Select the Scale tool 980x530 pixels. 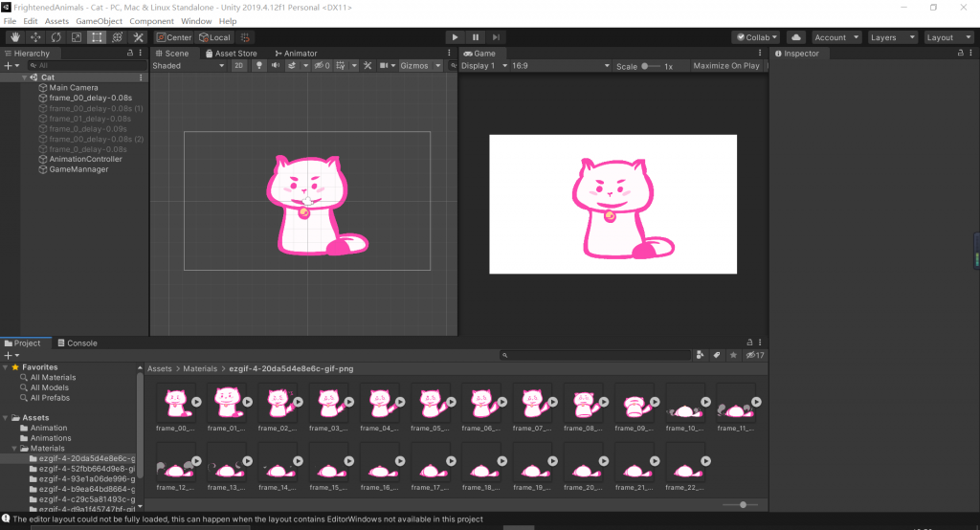[77, 37]
